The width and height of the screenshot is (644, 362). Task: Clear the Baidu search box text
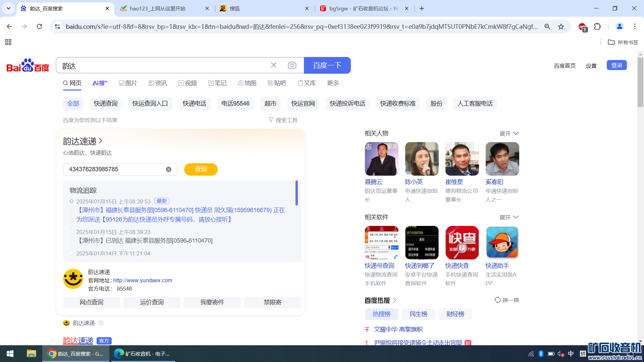point(274,65)
